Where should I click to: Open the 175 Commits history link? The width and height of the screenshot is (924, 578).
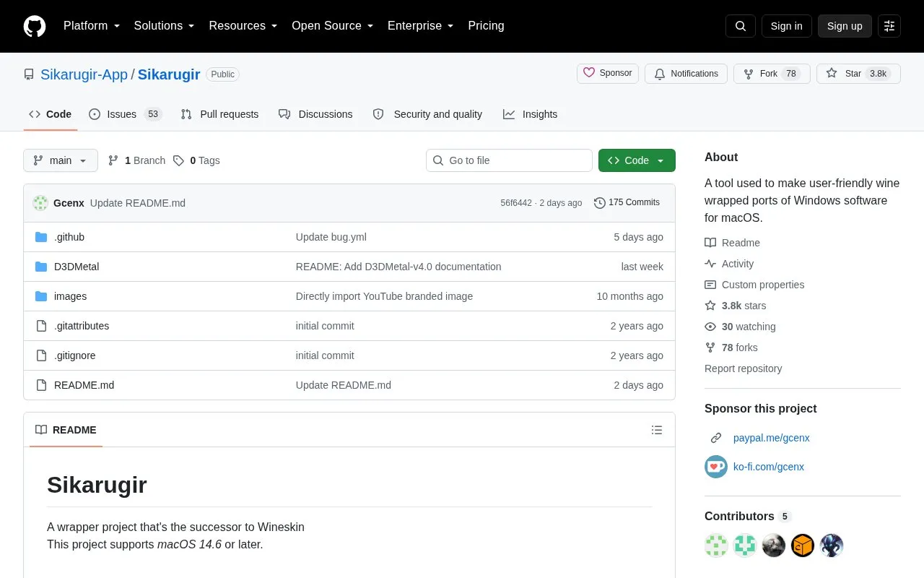click(627, 203)
